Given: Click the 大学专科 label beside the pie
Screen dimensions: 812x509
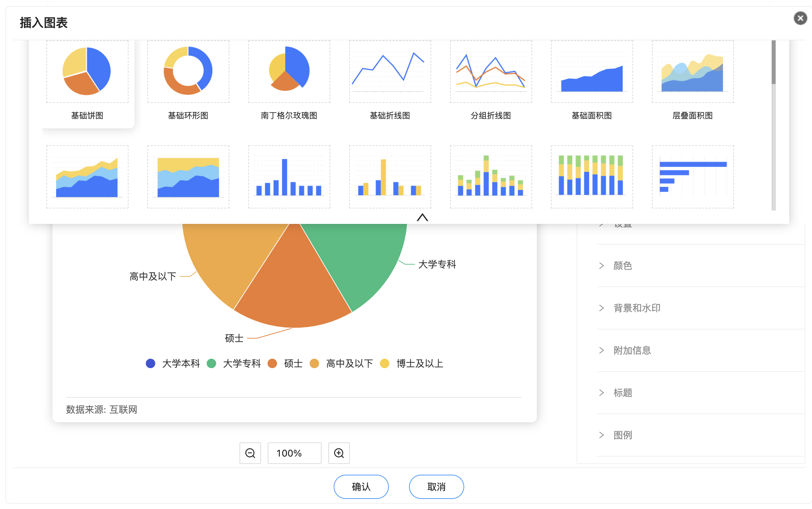Looking at the screenshot, I should coord(437,264).
